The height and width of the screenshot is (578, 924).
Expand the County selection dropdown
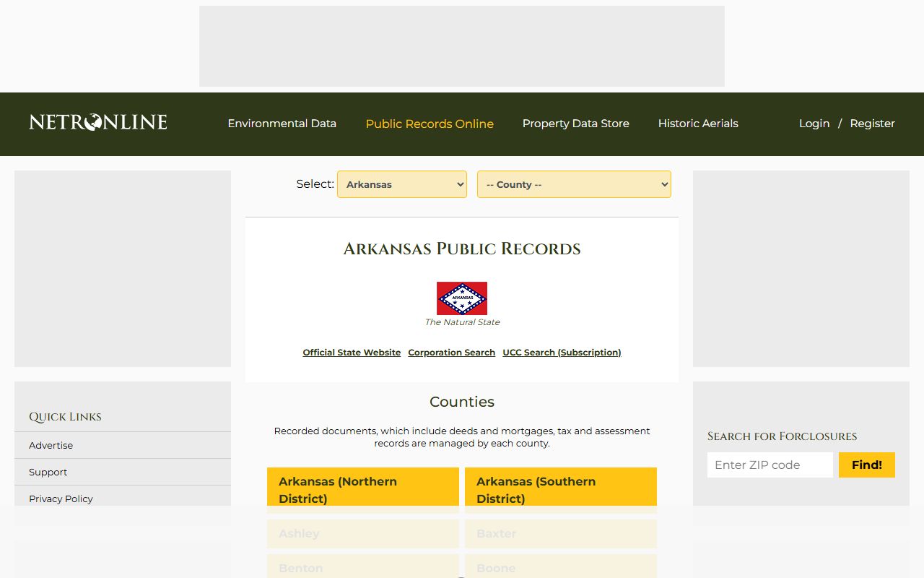pyautogui.click(x=574, y=184)
